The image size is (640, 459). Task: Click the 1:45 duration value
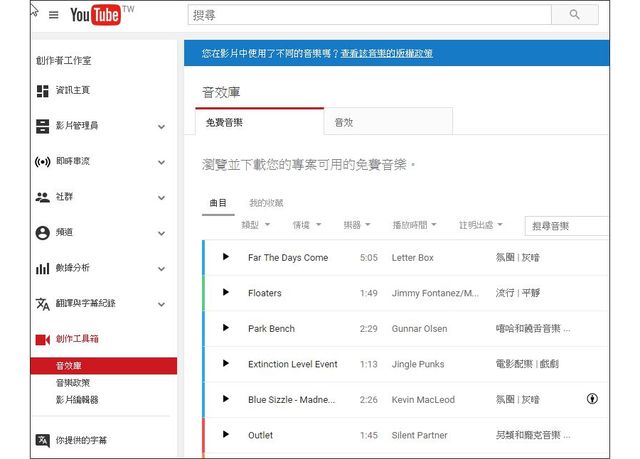[369, 435]
